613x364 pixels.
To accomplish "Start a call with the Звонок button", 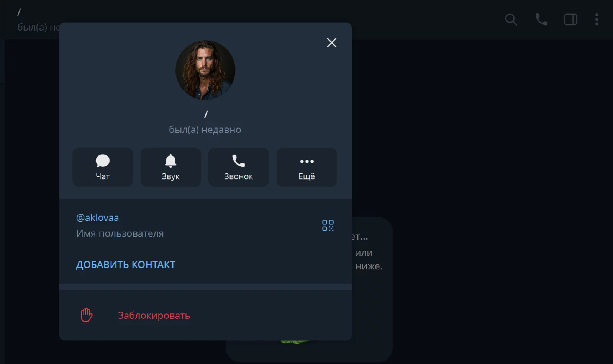I will (238, 167).
